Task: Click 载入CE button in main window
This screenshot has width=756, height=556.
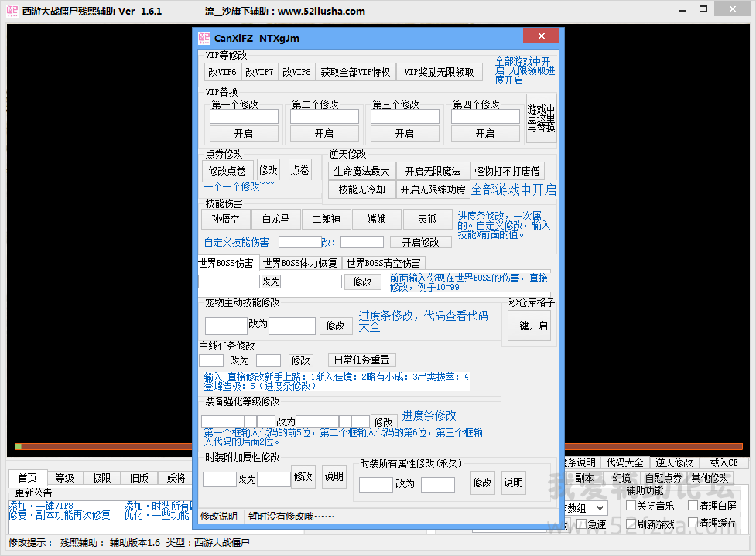Action: [724, 462]
